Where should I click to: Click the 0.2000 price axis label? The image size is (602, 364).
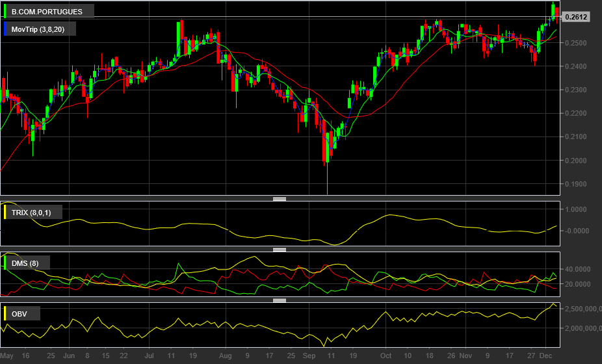coord(576,161)
